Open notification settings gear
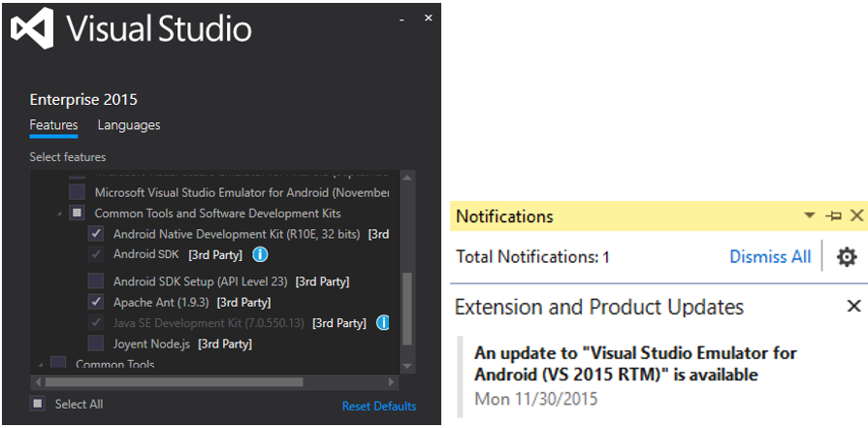 point(847,257)
